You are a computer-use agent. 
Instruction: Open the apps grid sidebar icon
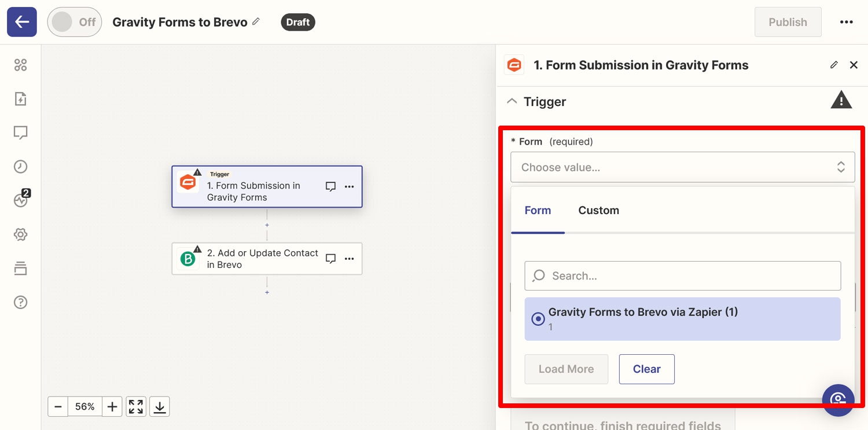(x=20, y=65)
